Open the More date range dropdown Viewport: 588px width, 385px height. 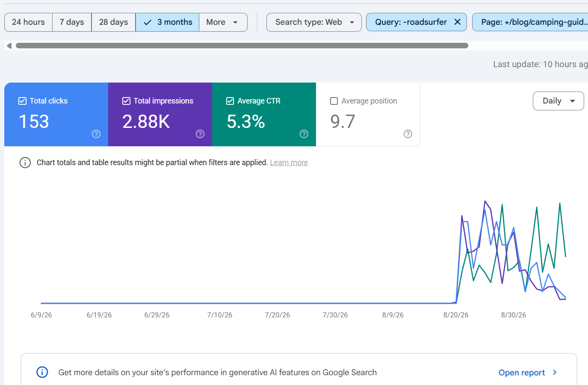tap(223, 22)
